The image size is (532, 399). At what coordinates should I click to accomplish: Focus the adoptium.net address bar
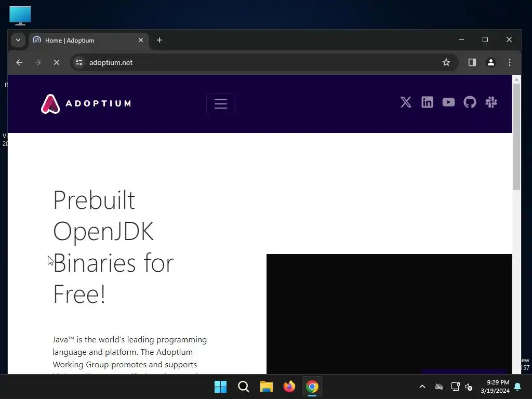(x=264, y=62)
